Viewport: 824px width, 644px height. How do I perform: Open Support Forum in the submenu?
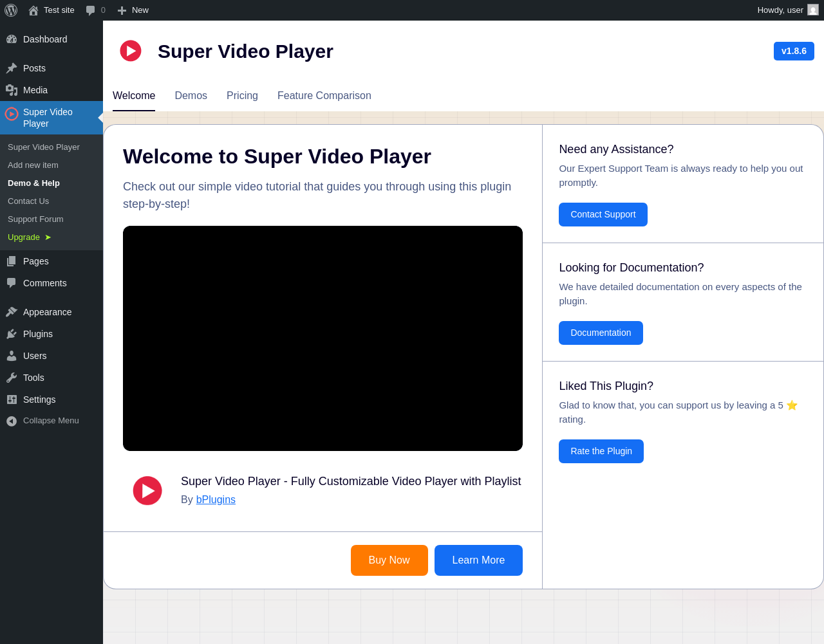pos(35,219)
